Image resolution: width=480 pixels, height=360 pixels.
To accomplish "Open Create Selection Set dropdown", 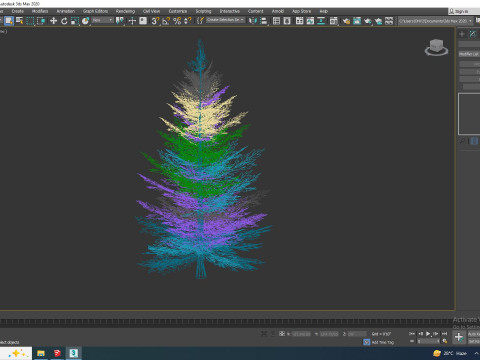I will (x=225, y=20).
